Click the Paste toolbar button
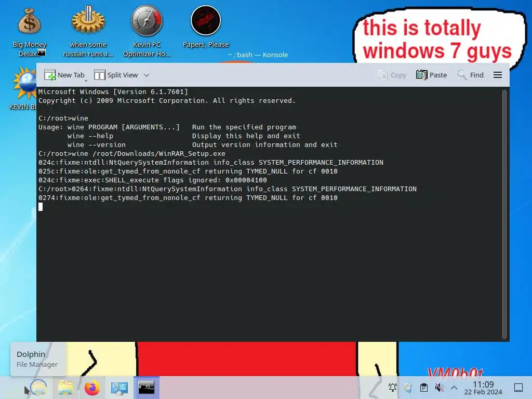The width and height of the screenshot is (532, 399). [431, 75]
